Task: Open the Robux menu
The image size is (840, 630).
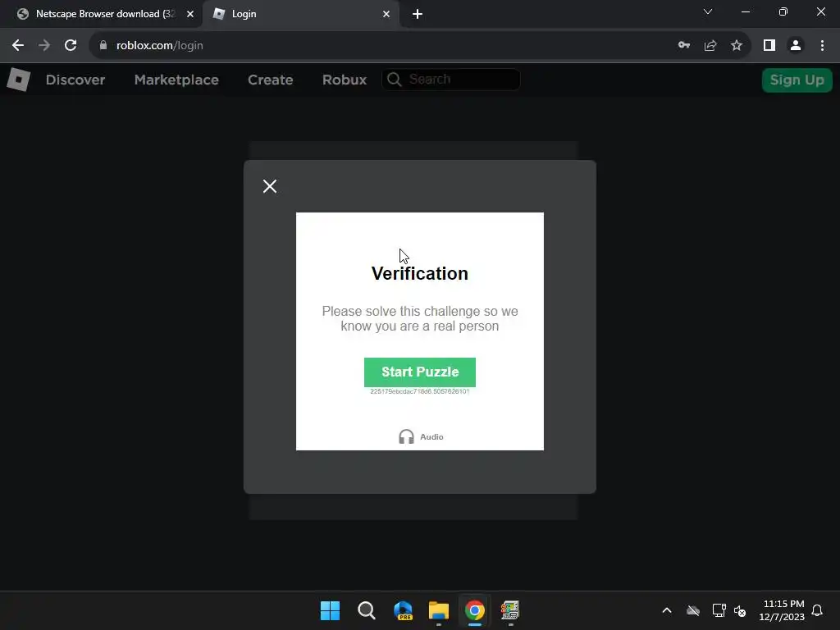Action: [x=345, y=80]
